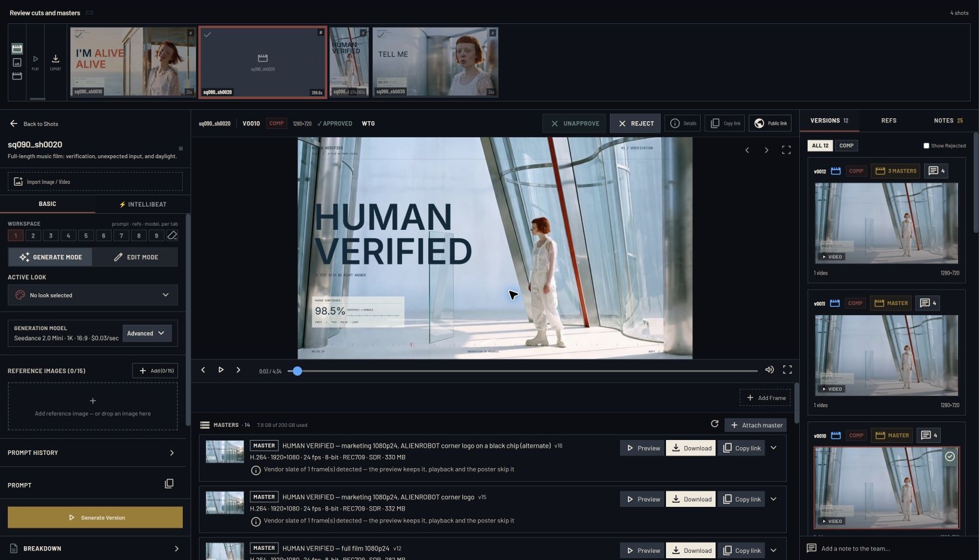
Task: Click the clapboard icon next to v0011
Action: click(x=835, y=303)
